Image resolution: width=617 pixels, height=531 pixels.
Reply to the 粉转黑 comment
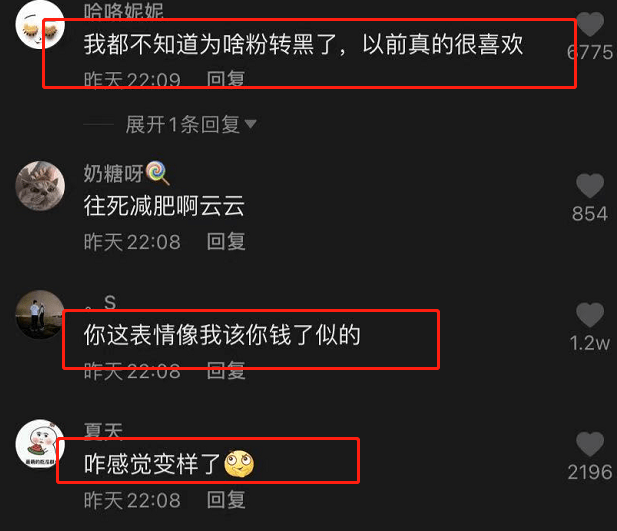(226, 80)
